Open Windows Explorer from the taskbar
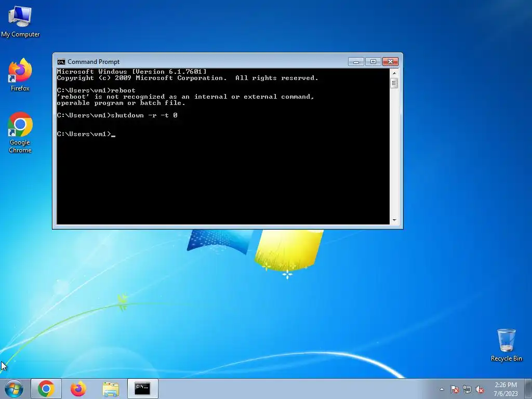 [111, 389]
